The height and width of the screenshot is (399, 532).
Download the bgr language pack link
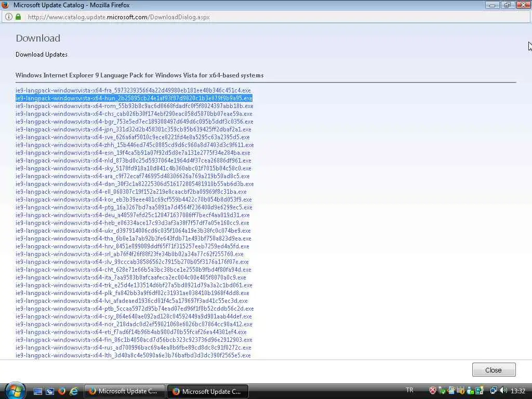135,122
